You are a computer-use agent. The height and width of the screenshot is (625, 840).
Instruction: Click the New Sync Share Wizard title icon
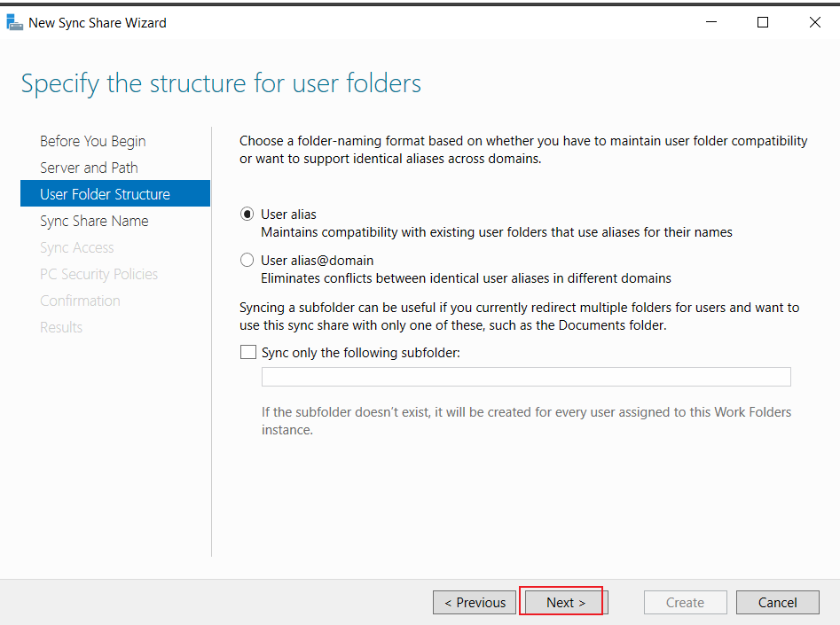click(14, 22)
